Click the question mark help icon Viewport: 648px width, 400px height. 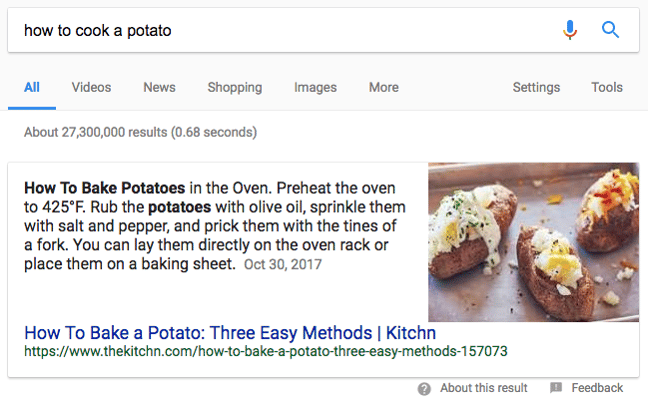[424, 388]
